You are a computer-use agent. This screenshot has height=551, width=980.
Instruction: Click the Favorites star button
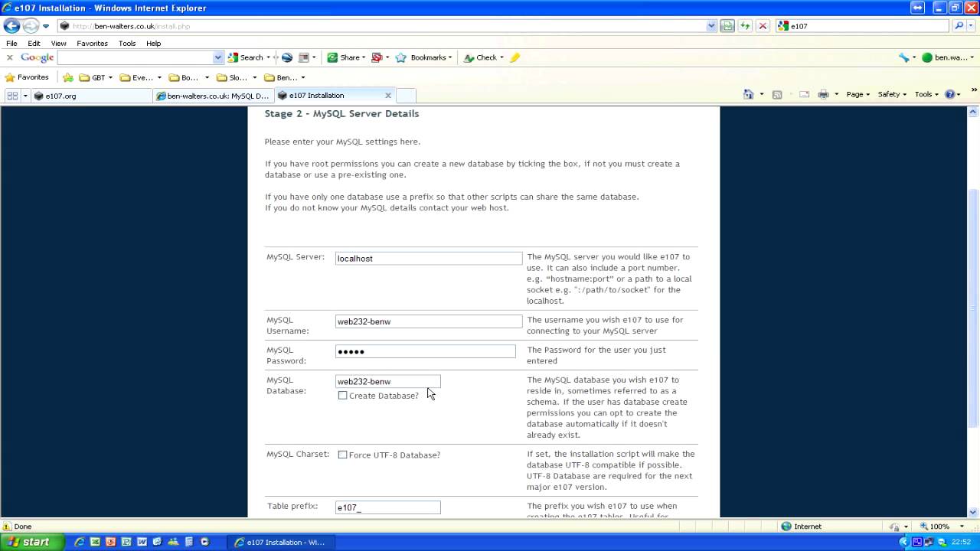27,77
